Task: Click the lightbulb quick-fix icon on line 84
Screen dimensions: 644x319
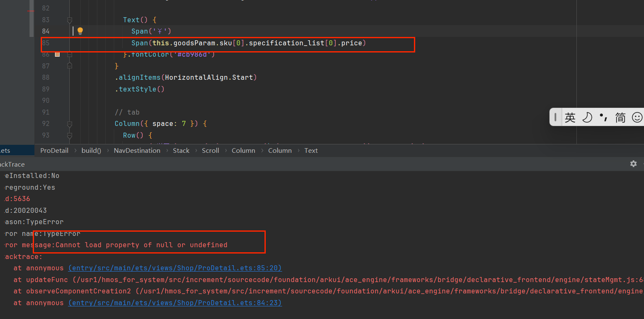Action: tap(80, 31)
